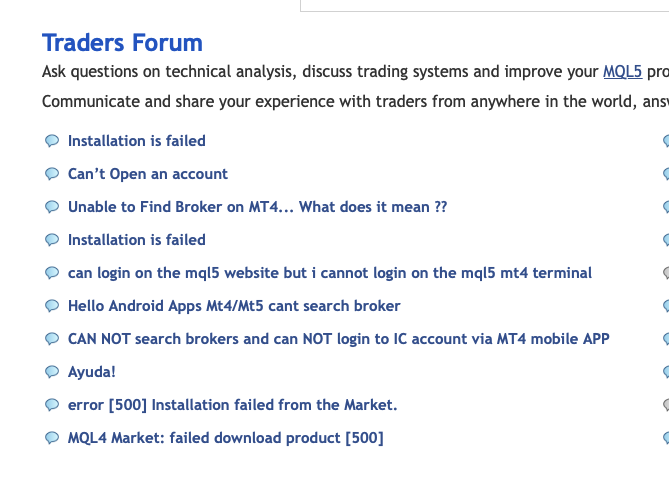This screenshot has width=669, height=483.
Task: Open the "Ayuda!" topic
Action: click(92, 372)
